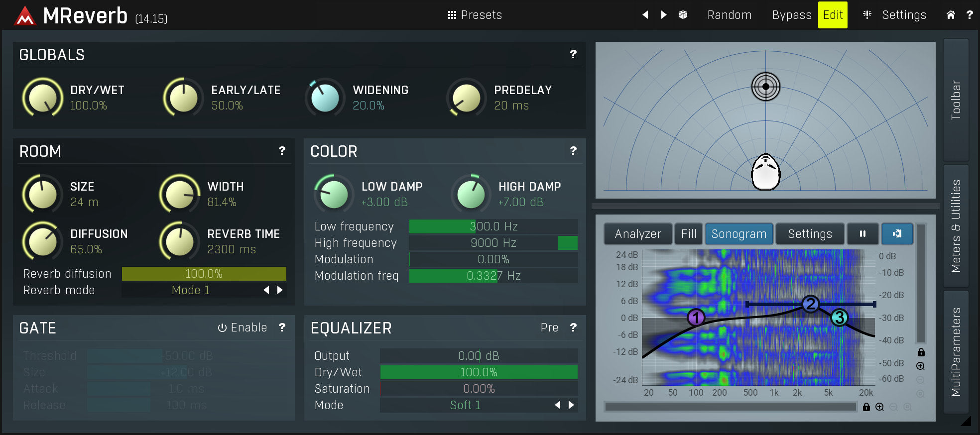Load the previous preset arrow
Image resolution: width=980 pixels, height=435 pixels.
tap(645, 15)
